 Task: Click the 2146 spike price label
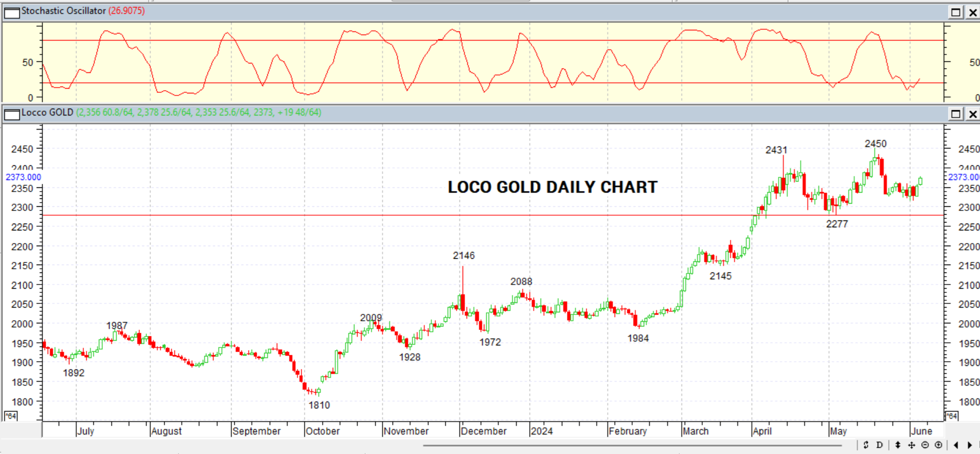pyautogui.click(x=463, y=256)
